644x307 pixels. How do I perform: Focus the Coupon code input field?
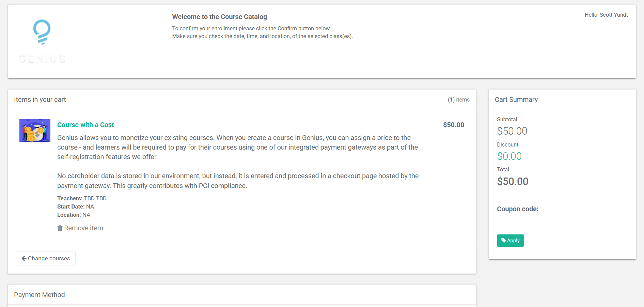coord(562,223)
